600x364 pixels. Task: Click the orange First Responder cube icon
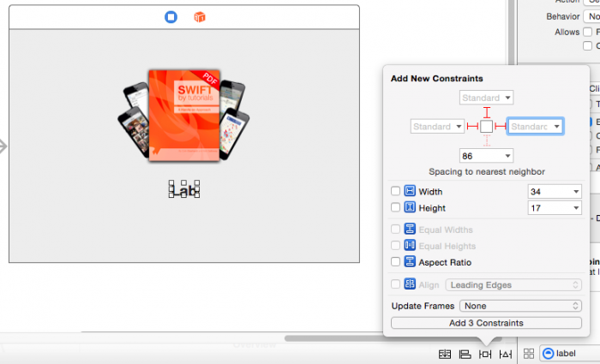pyautogui.click(x=200, y=17)
